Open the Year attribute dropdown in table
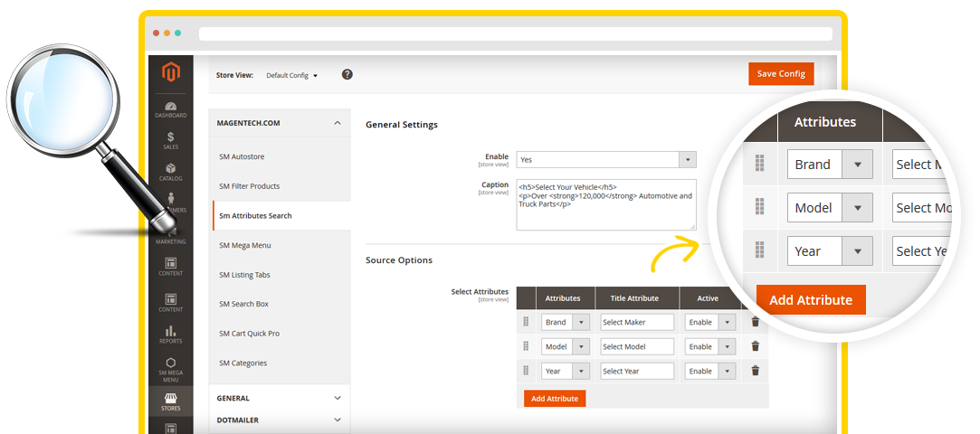 (566, 371)
